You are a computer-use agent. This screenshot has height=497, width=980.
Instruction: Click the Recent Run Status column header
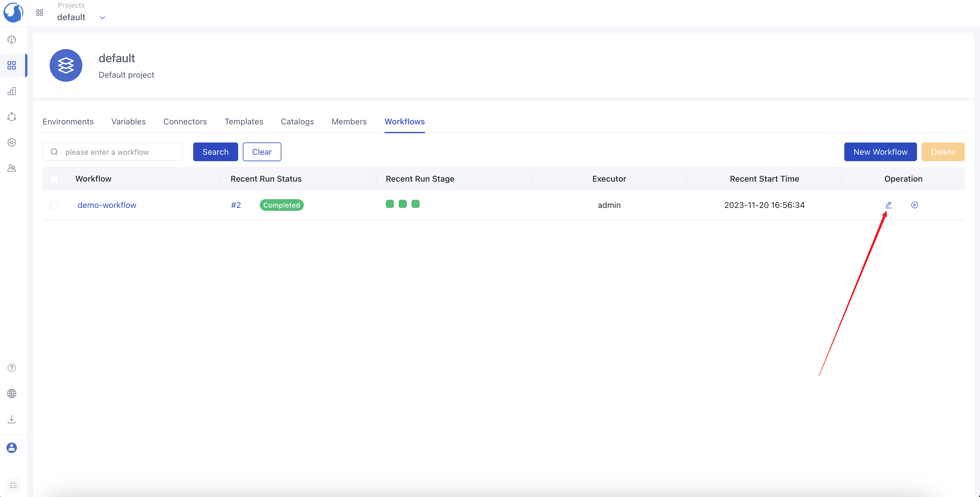[266, 179]
